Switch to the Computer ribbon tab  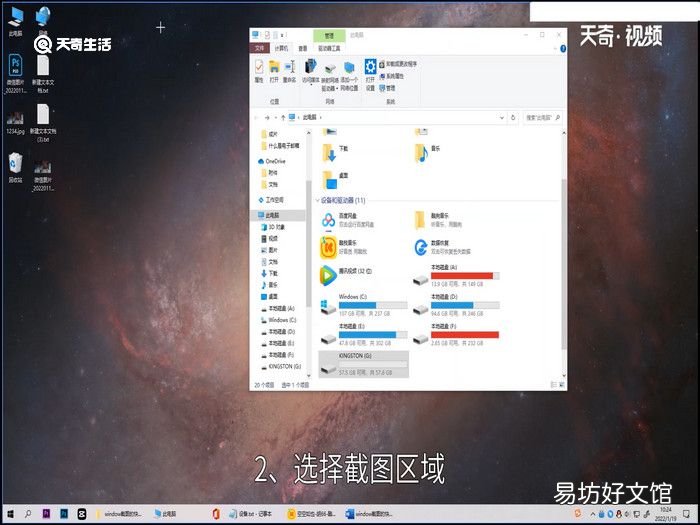[x=281, y=48]
